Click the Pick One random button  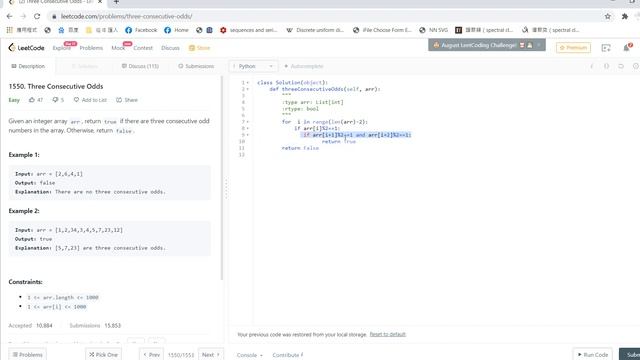point(103,354)
